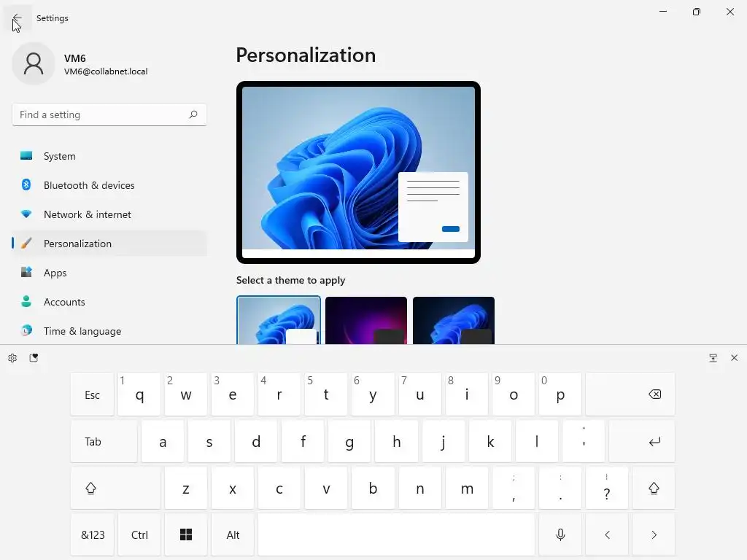Image resolution: width=747 pixels, height=560 pixels.
Task: Apply the purple glow dark theme
Action: (x=366, y=320)
